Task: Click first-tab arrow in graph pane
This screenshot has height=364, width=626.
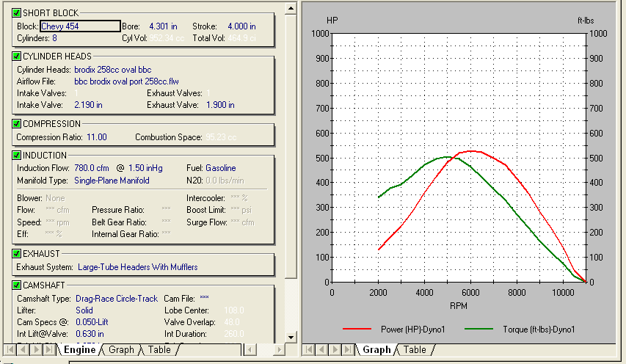Action: (x=309, y=350)
